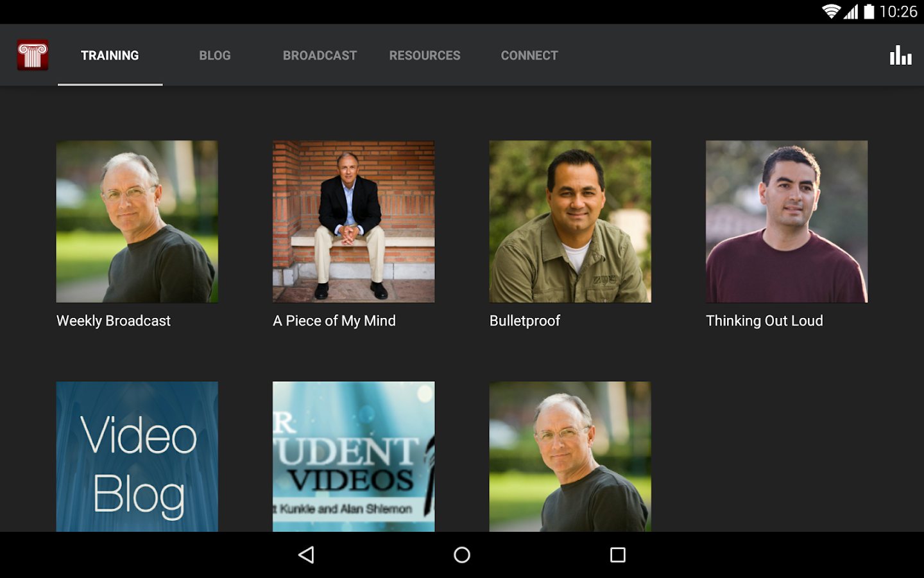Open the Thinking Out Loud series

click(786, 222)
